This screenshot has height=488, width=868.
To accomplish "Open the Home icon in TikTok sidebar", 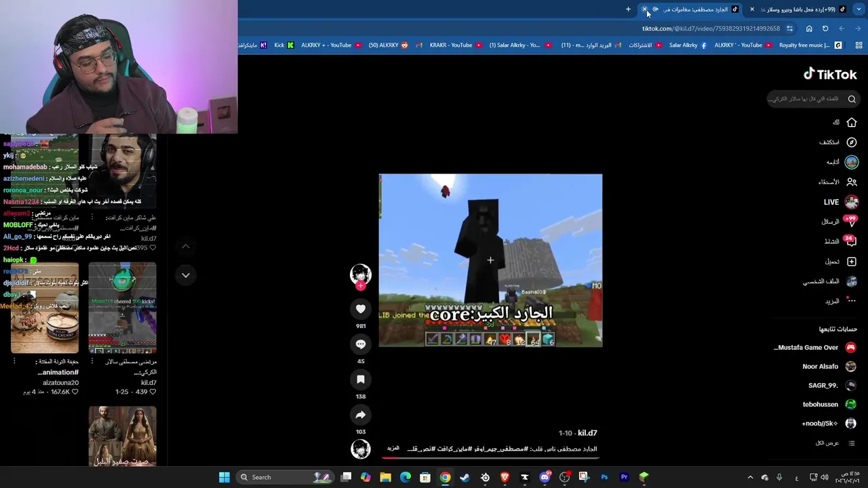I will pos(852,123).
